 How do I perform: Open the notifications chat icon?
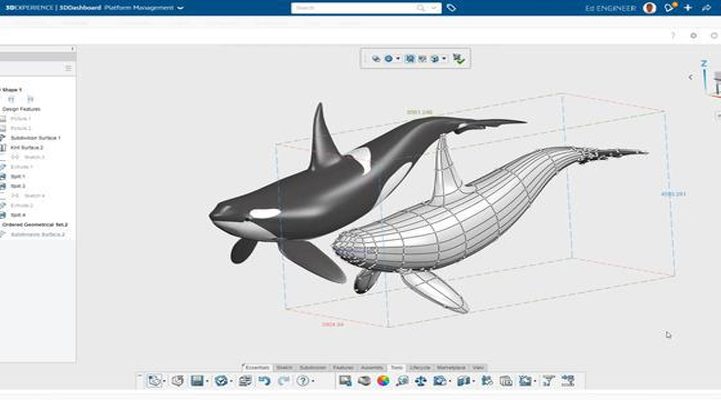pos(669,8)
